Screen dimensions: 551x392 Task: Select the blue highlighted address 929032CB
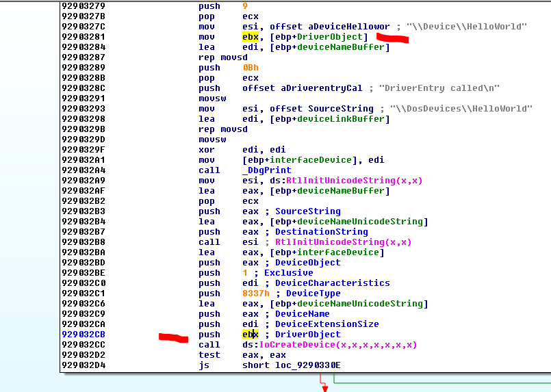pyautogui.click(x=84, y=335)
